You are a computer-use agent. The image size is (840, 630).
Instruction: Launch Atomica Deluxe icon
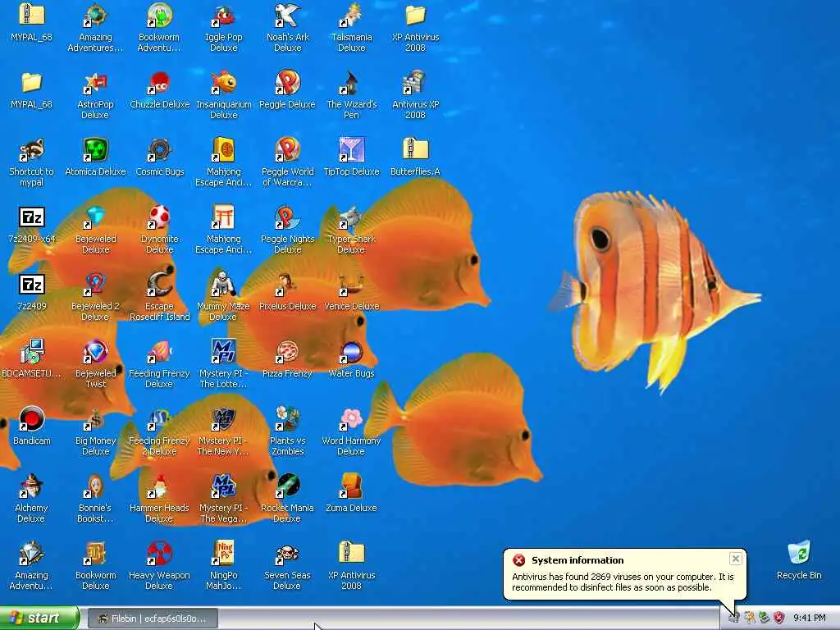95,150
